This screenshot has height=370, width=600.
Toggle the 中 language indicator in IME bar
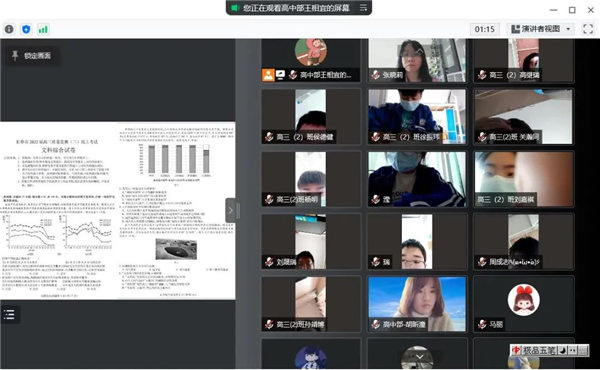516,350
